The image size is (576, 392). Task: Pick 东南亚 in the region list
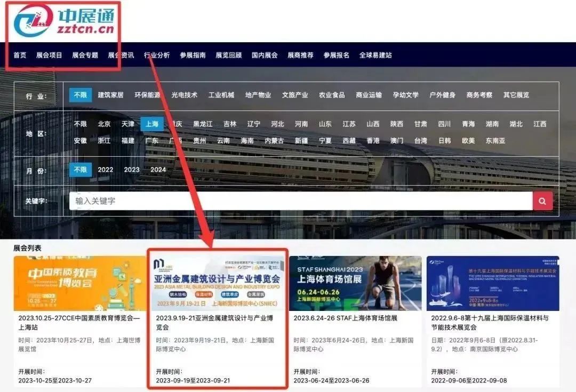click(x=495, y=140)
